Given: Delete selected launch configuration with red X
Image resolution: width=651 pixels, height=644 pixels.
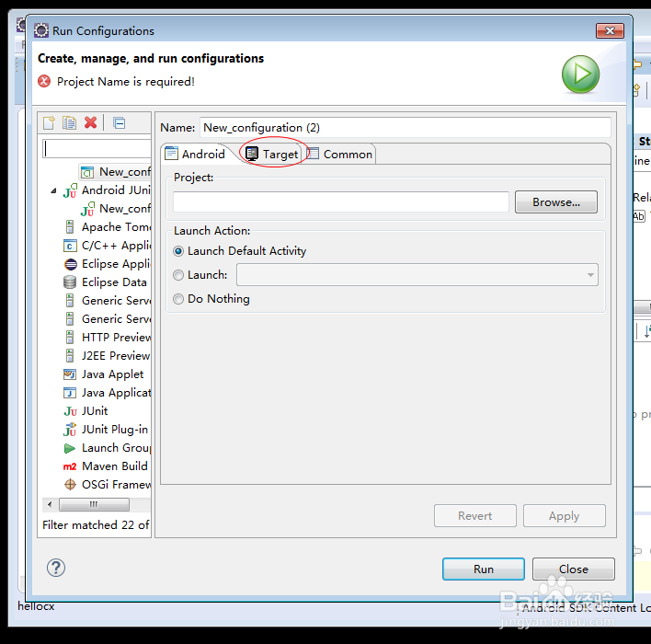Looking at the screenshot, I should click(90, 122).
